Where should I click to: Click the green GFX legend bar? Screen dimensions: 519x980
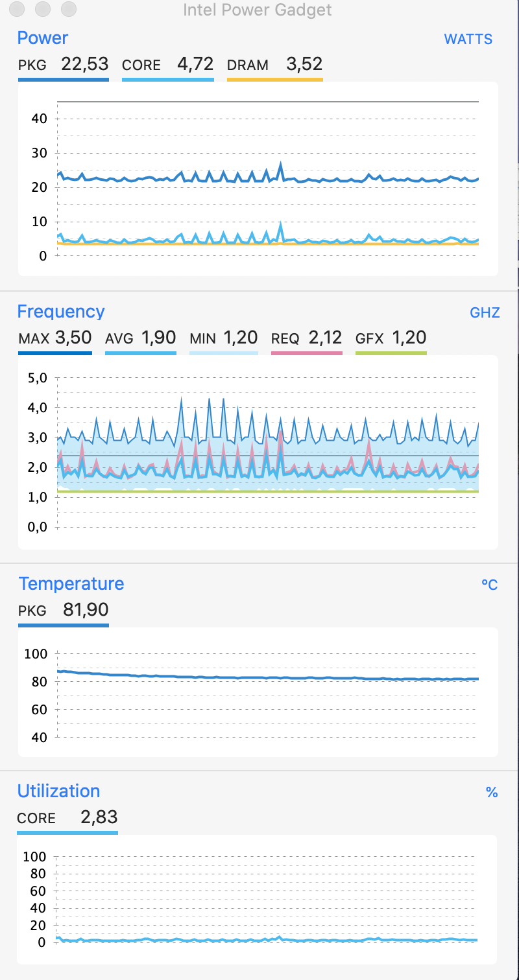pos(391,353)
